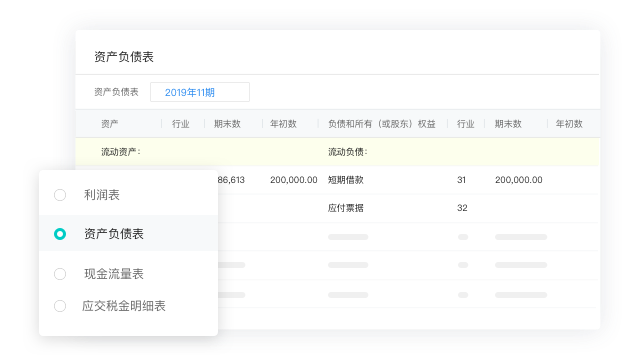Click the 应付票据 row label
Viewport: 640px width, 360px height.
click(346, 208)
